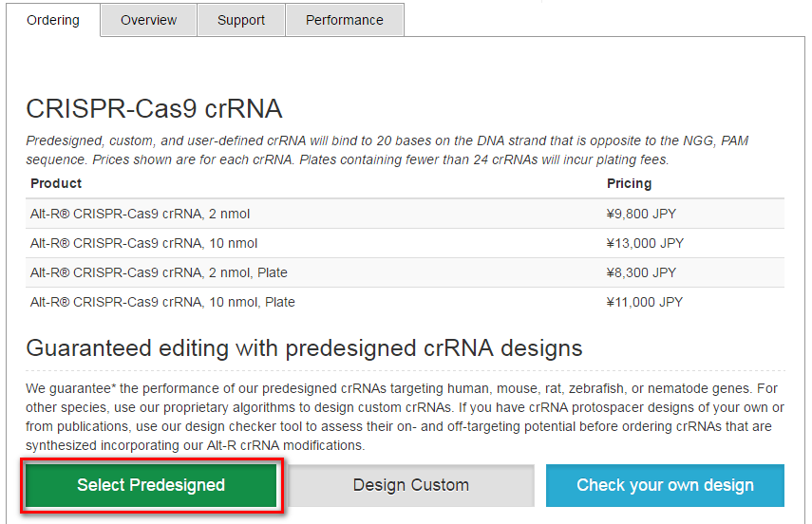Click the ¥13,000 JPY price
Screen dimensions: 812x524
coord(645,243)
